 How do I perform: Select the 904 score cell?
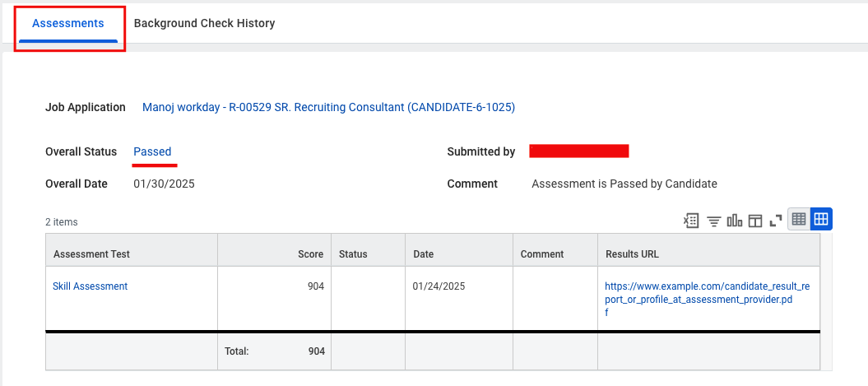click(275, 298)
